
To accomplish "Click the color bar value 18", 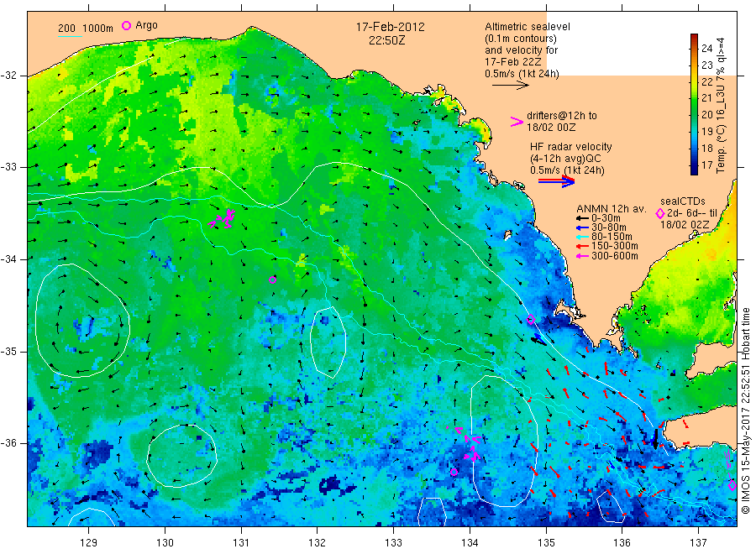I will point(706,149).
